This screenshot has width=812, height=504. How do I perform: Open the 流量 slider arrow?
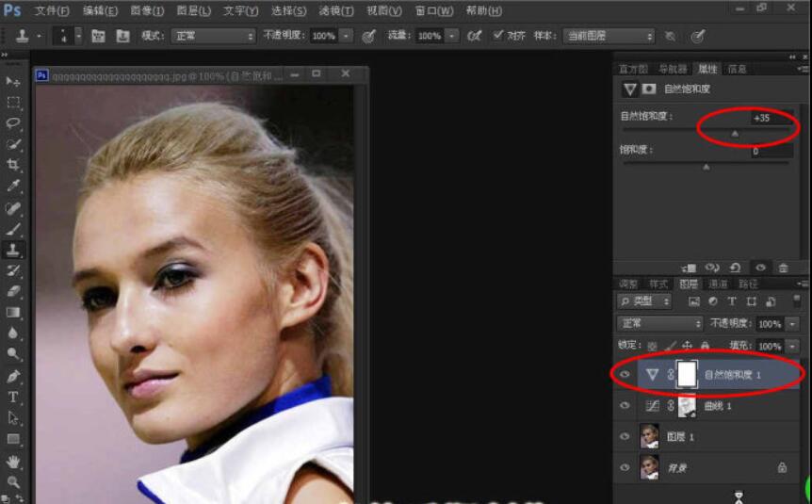pos(452,36)
